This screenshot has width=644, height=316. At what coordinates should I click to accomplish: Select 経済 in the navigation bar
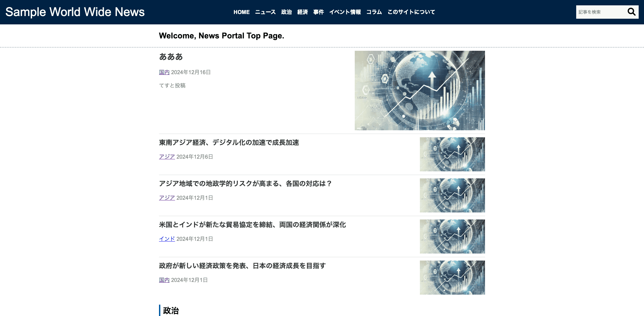tap(303, 12)
